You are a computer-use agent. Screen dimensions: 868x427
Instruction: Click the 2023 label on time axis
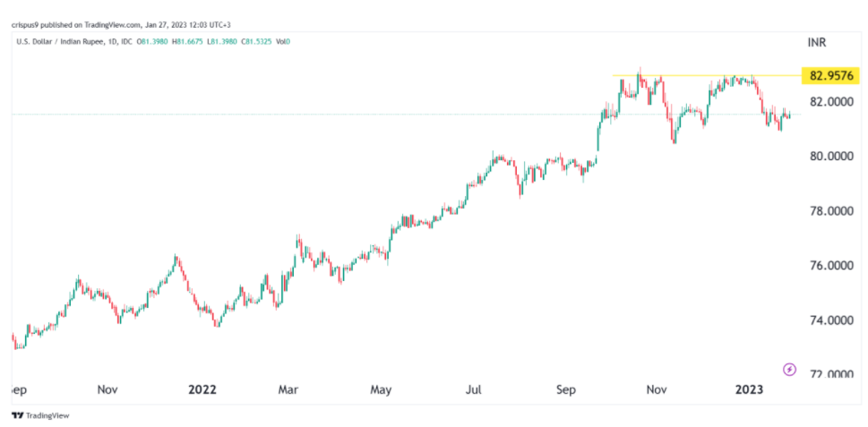coord(749,390)
